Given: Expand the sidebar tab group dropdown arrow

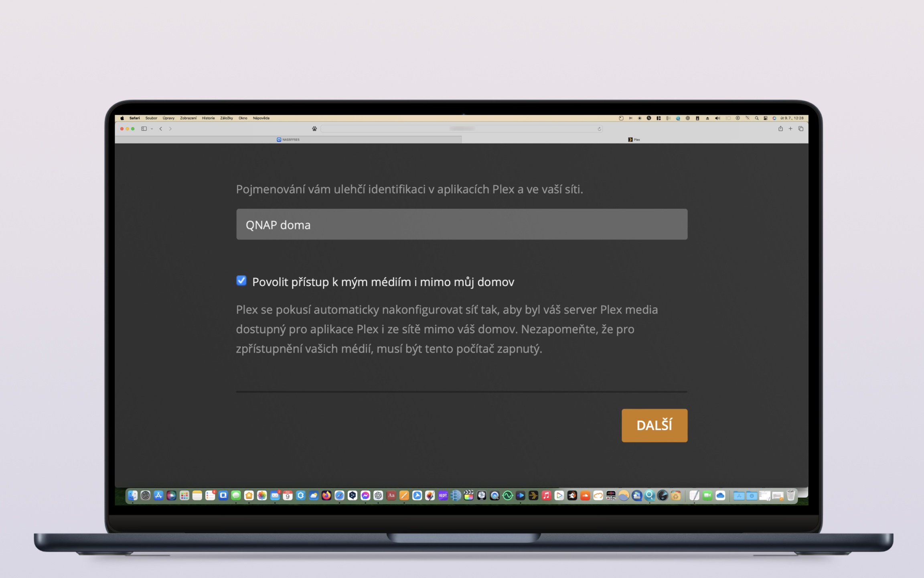Looking at the screenshot, I should coord(152,129).
